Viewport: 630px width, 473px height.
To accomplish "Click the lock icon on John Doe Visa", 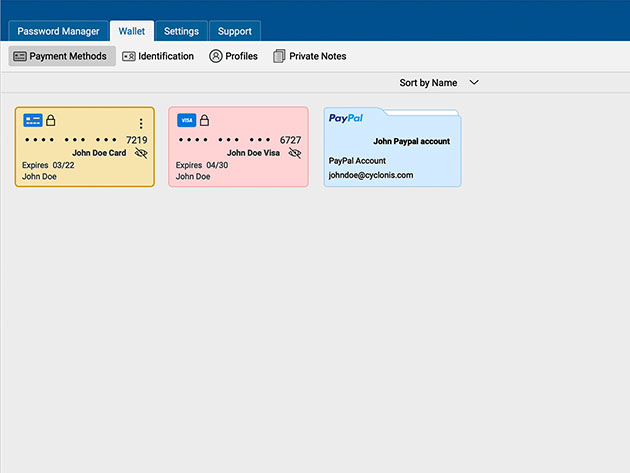I will pos(205,120).
